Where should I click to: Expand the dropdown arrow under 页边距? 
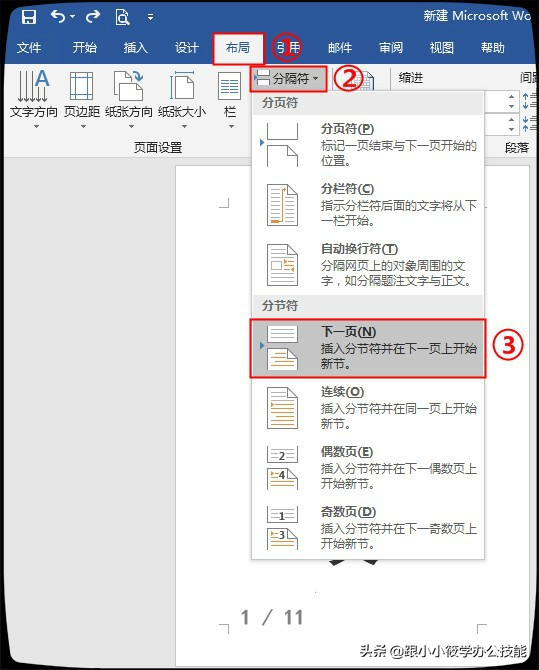click(83, 126)
